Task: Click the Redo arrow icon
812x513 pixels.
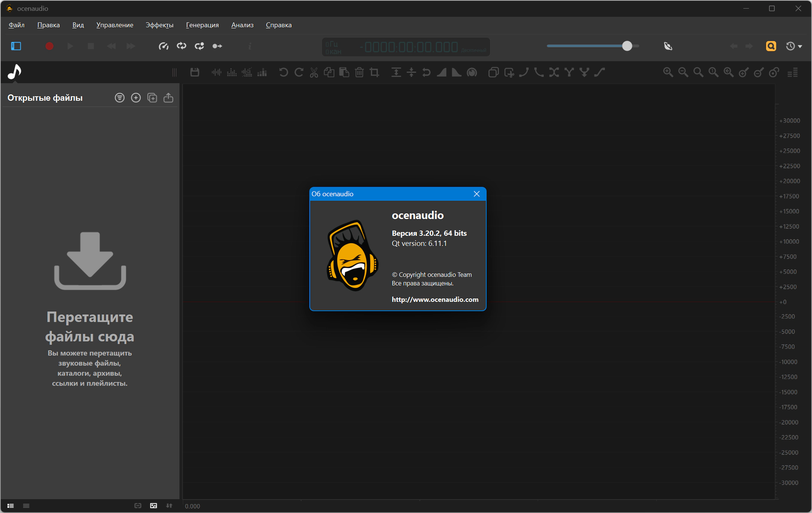Action: (299, 72)
